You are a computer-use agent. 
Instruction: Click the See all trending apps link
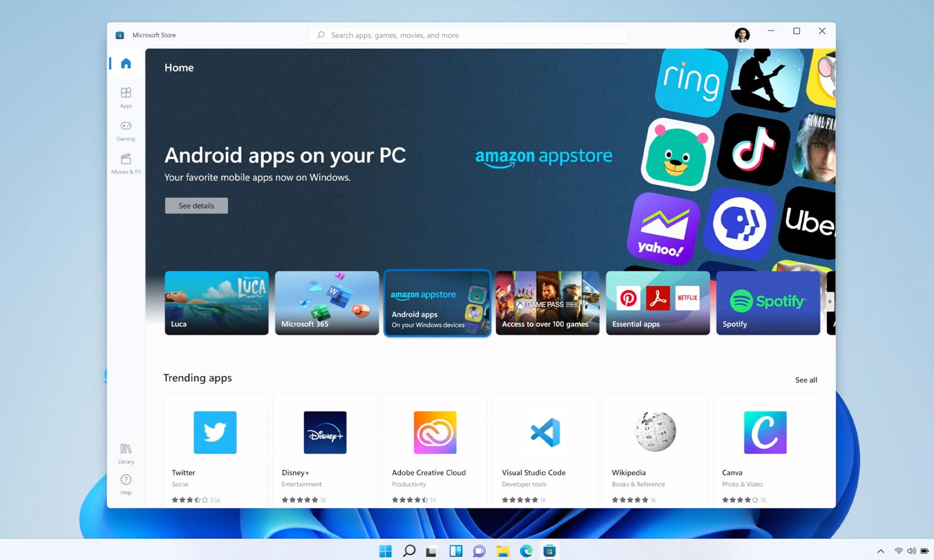pos(806,379)
